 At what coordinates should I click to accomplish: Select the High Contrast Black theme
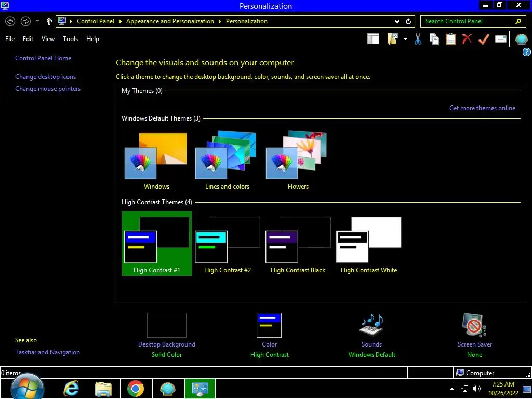point(298,244)
